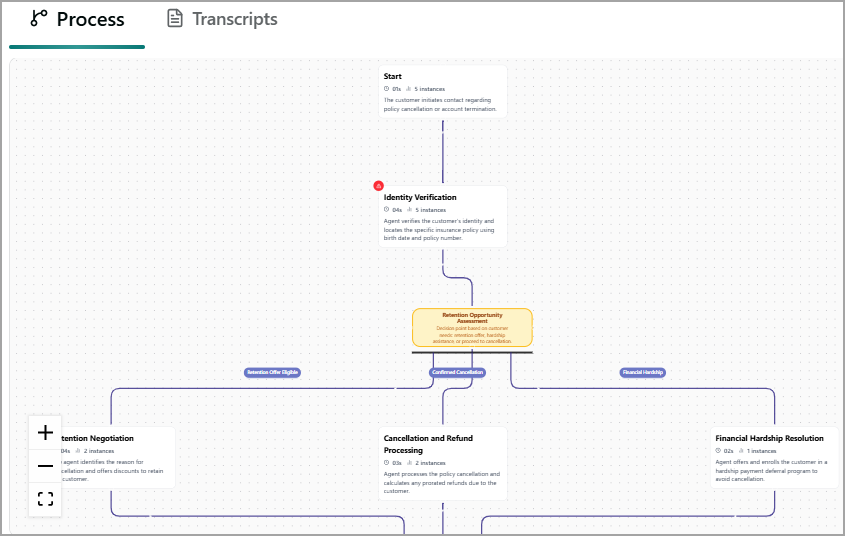Screen dimensions: 845x536
Task: Click '2 instances' in Cancellation and Refund node
Action: pyautogui.click(x=431, y=463)
